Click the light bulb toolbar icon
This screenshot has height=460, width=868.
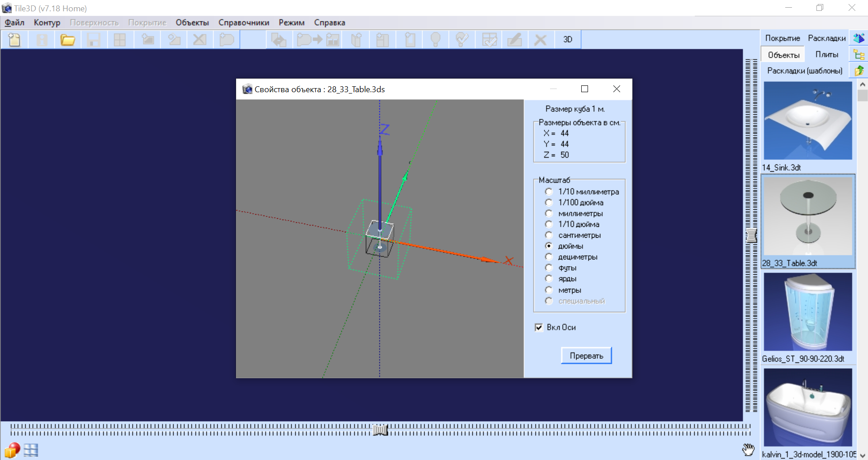point(436,40)
